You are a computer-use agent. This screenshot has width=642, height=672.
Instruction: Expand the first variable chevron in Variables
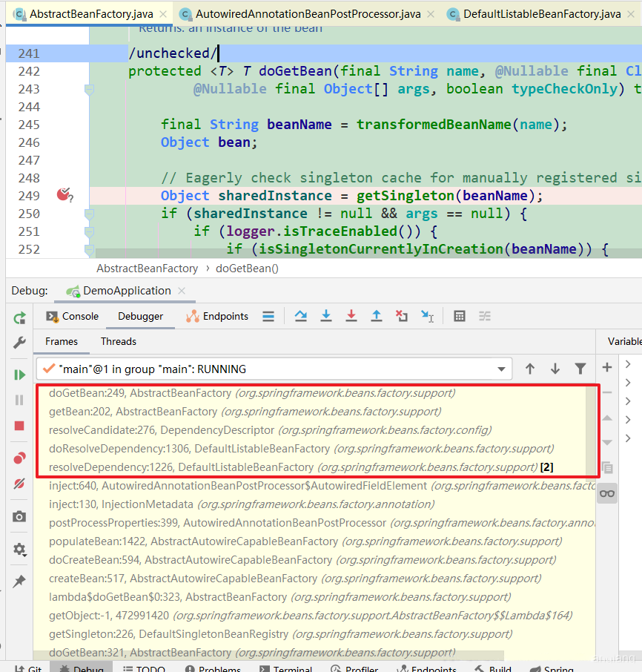tap(628, 364)
